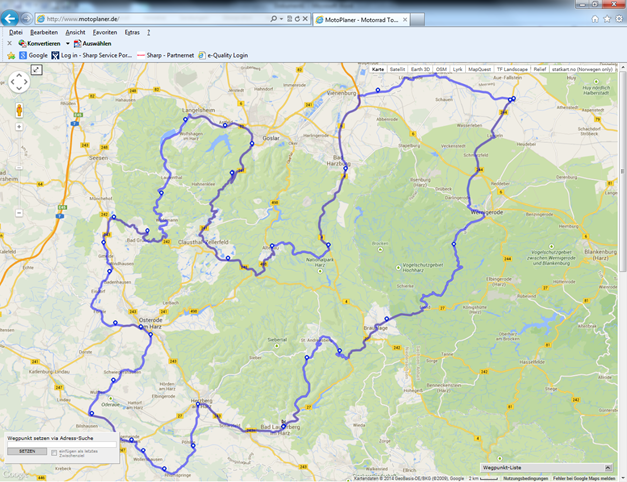Viewport: 627px width, 482px height.
Task: Click the browser forward arrow button
Action: coord(26,18)
